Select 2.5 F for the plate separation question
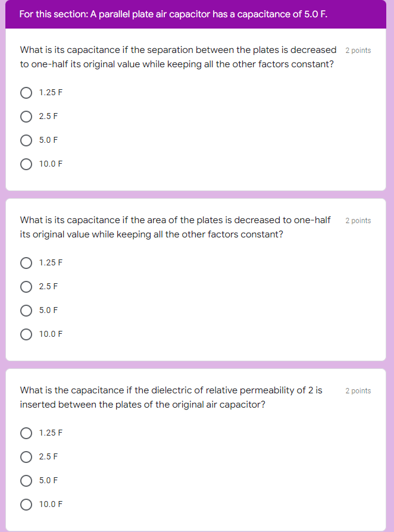Viewport: 394px width, 532px height. [26, 117]
